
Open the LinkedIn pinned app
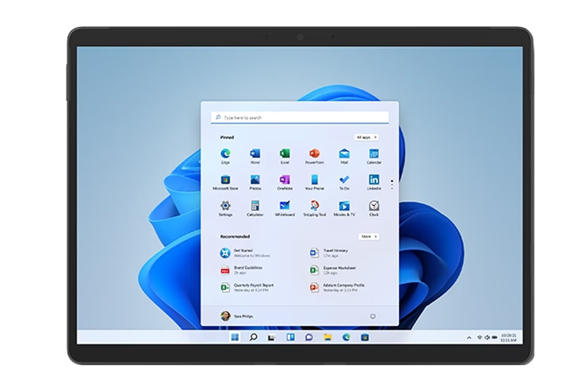click(x=374, y=182)
